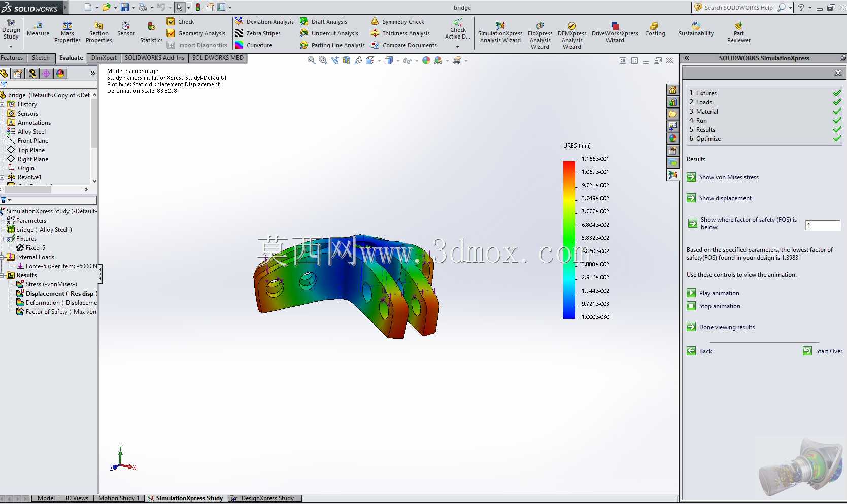This screenshot has height=504, width=847.
Task: Open Part Reviewer
Action: coord(738,32)
